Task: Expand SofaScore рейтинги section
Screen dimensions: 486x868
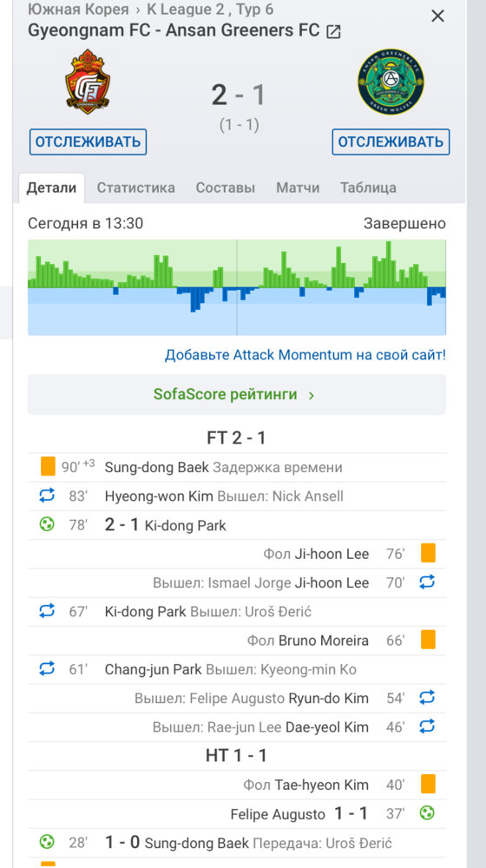Action: point(237,395)
